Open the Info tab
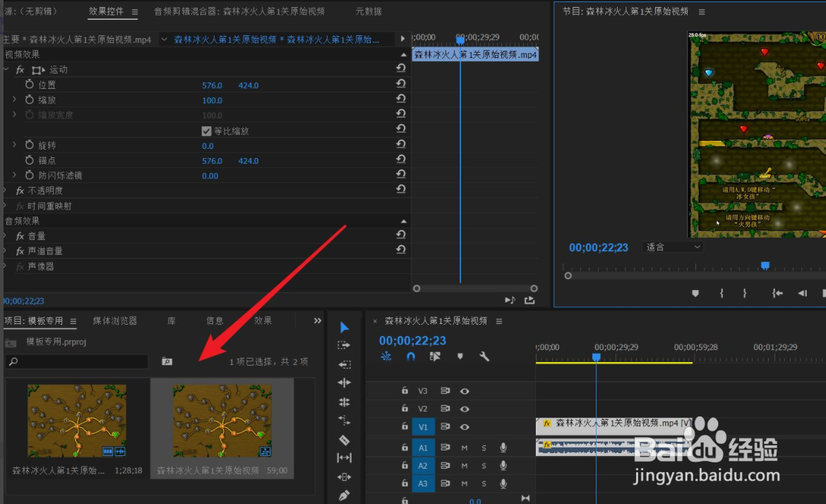 coord(215,320)
